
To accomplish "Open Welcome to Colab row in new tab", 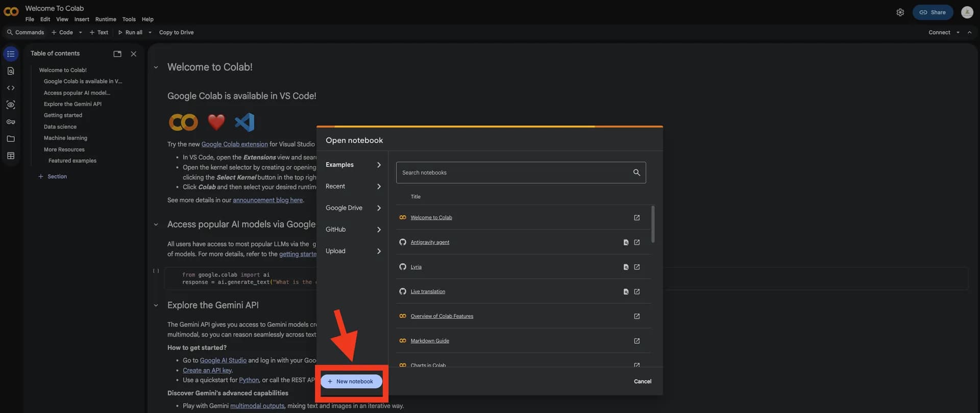I will [637, 217].
